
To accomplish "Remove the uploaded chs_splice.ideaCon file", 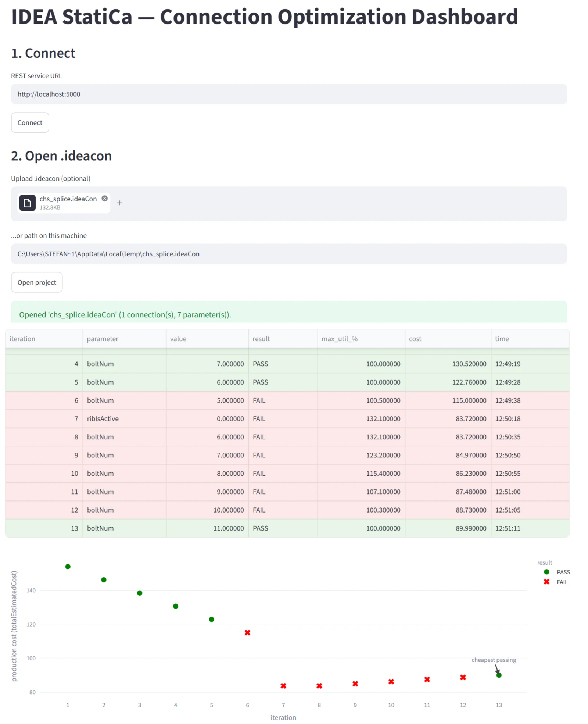I will pos(105,199).
